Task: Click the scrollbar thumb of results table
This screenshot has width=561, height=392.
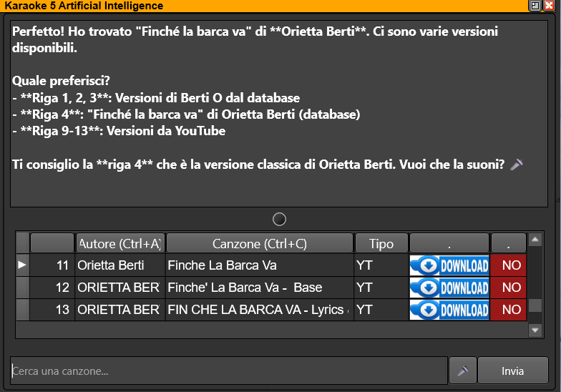Action: pos(535,305)
